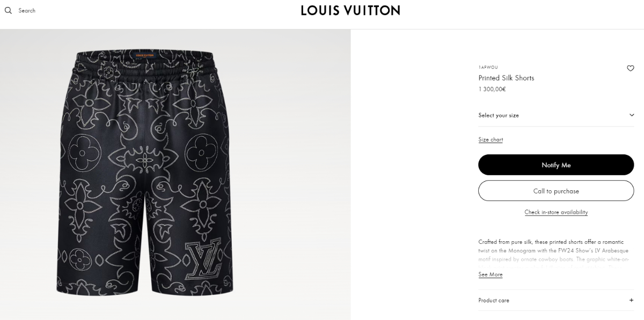
Task: Expand the description with See More
Action: tap(491, 274)
